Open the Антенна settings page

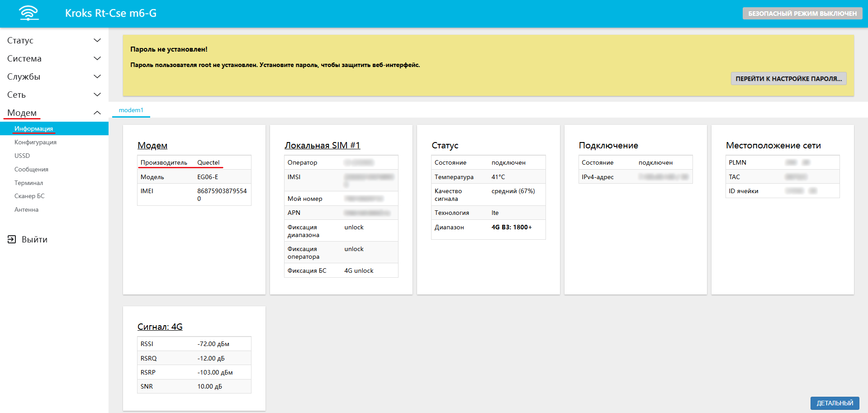point(26,209)
